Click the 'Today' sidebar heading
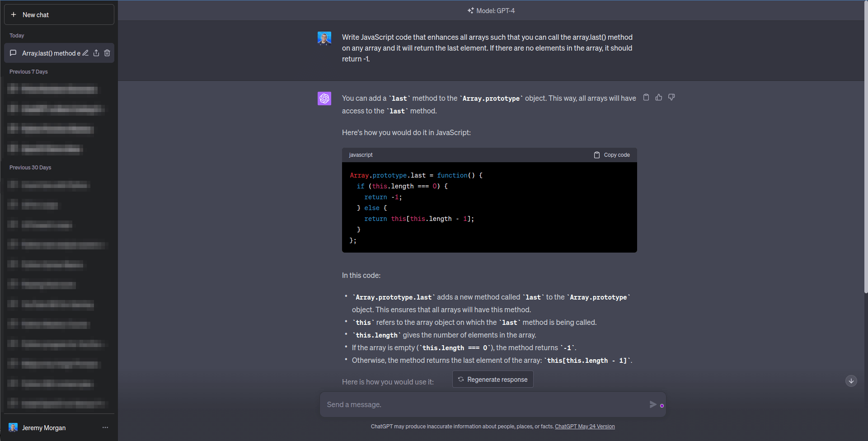Screen dimensions: 868x441 click(17, 36)
